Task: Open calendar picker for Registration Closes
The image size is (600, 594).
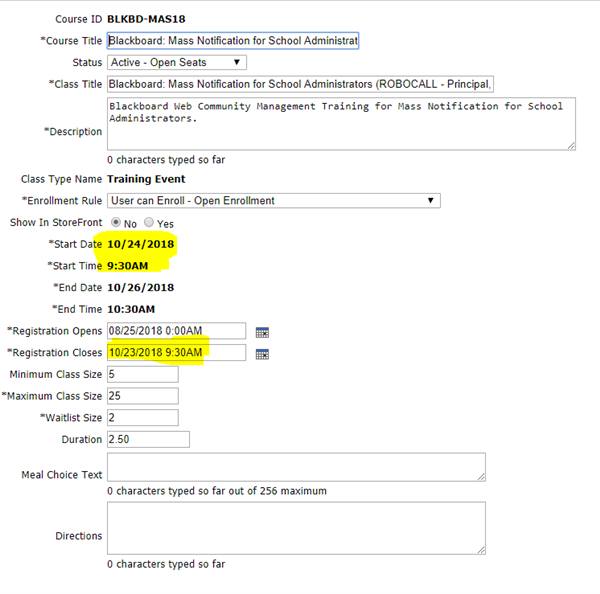Action: point(262,354)
